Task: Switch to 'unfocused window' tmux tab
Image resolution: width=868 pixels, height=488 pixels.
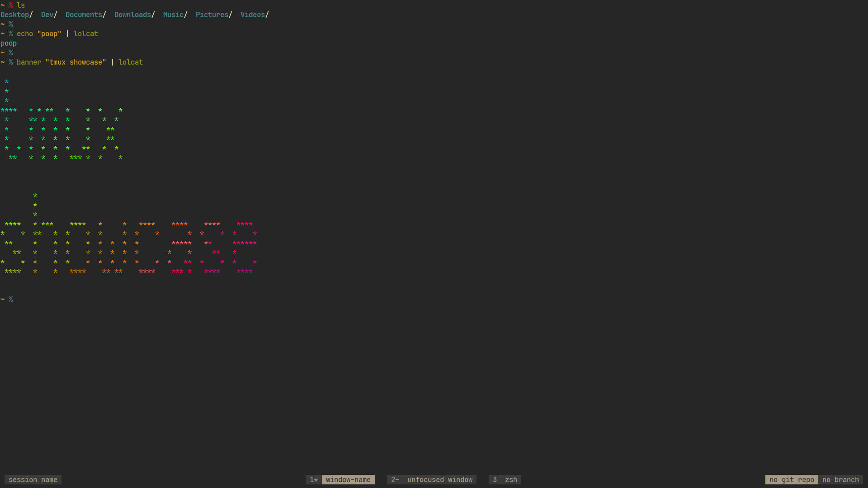Action: (439, 479)
